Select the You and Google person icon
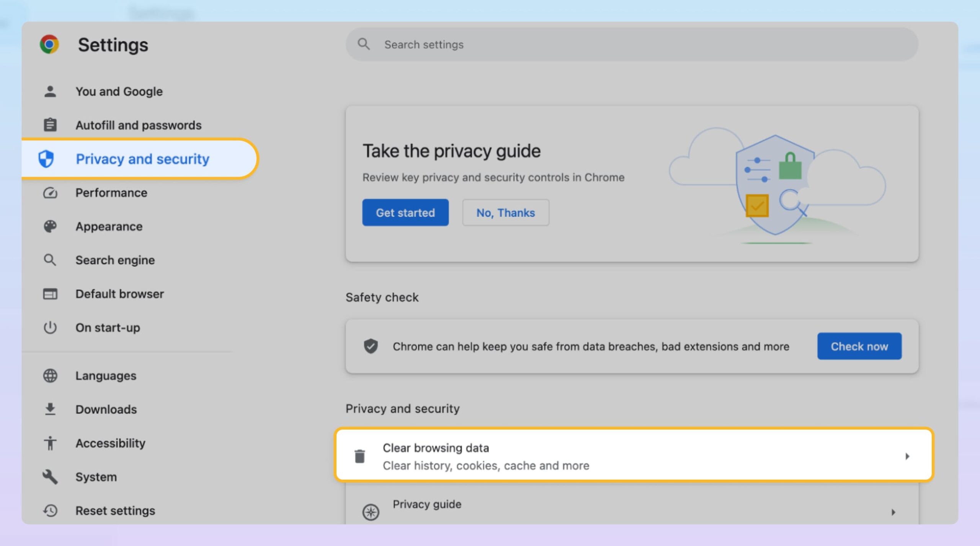This screenshot has width=980, height=546. (x=50, y=91)
